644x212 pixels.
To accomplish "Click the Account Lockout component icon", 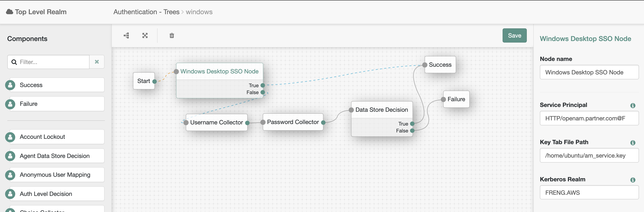I will (x=10, y=137).
